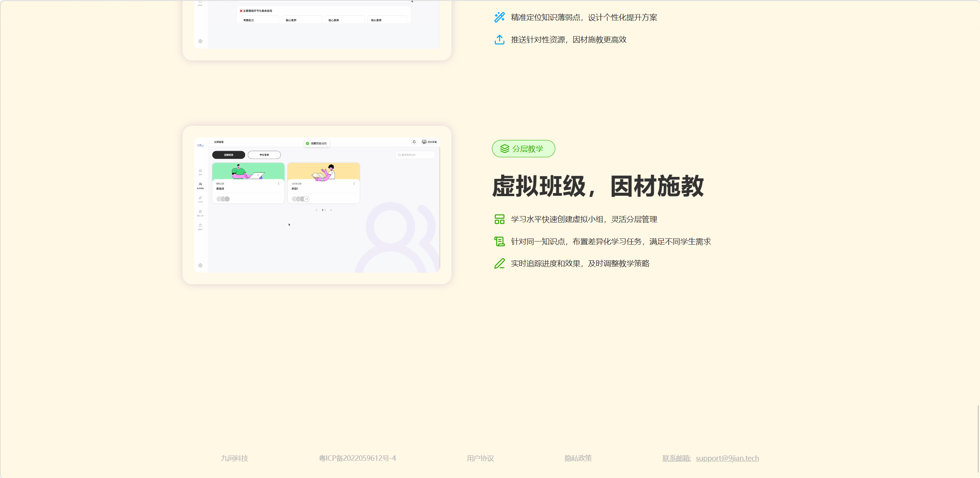
Task: Click the notification bell in class management preview
Action: [414, 142]
